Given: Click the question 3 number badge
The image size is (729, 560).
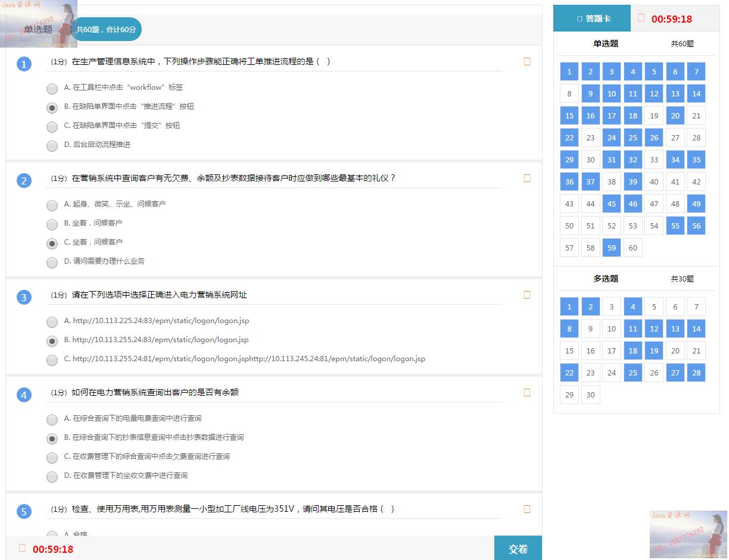Looking at the screenshot, I should pos(24,298).
